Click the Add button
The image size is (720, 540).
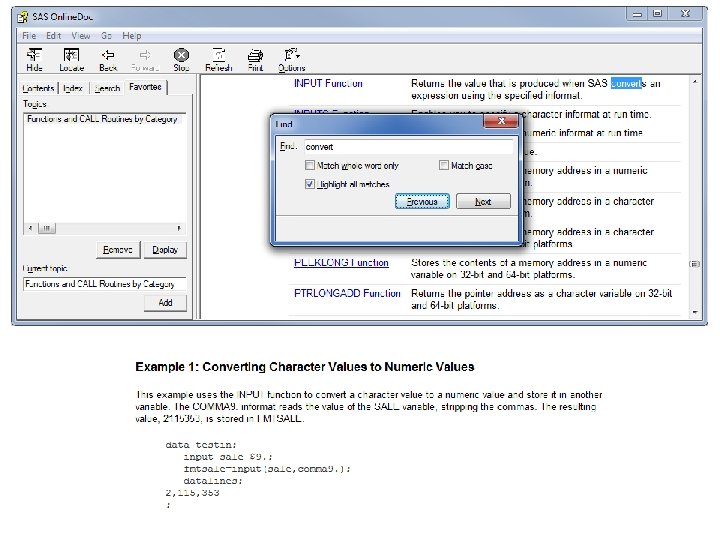click(165, 303)
